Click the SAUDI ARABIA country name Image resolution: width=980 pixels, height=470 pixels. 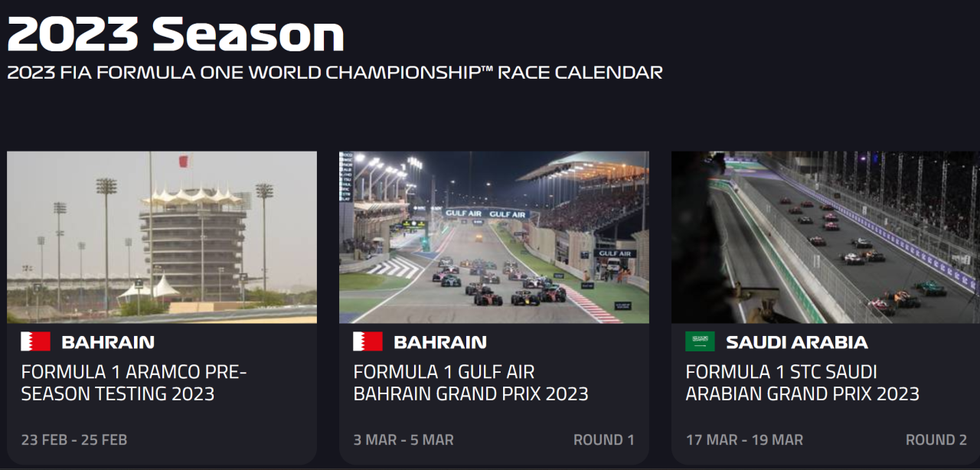pos(796,342)
